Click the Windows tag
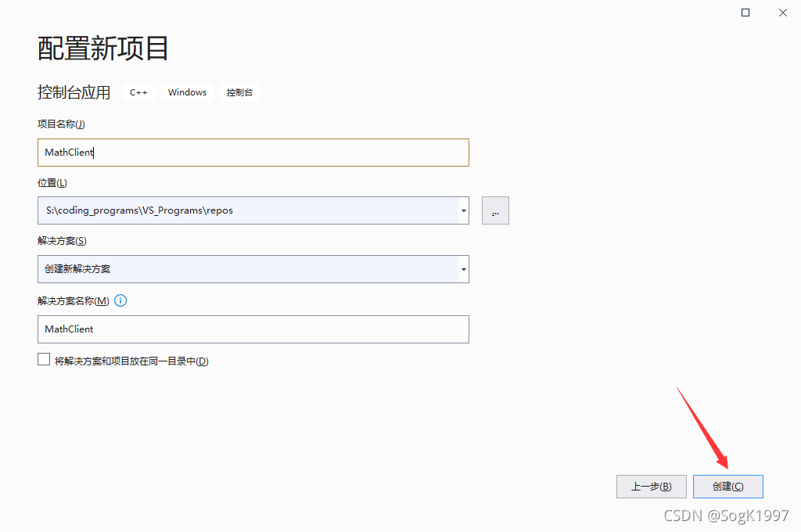 pos(188,92)
